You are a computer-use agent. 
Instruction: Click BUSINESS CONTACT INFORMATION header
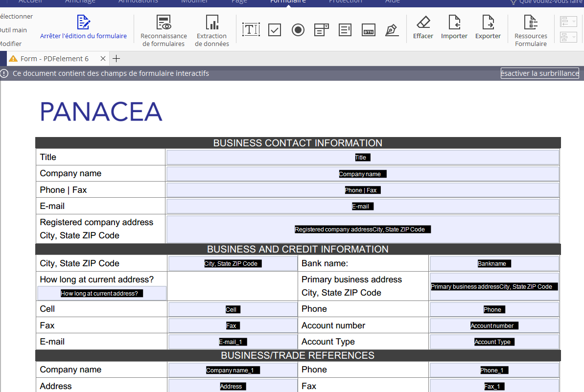tap(298, 143)
